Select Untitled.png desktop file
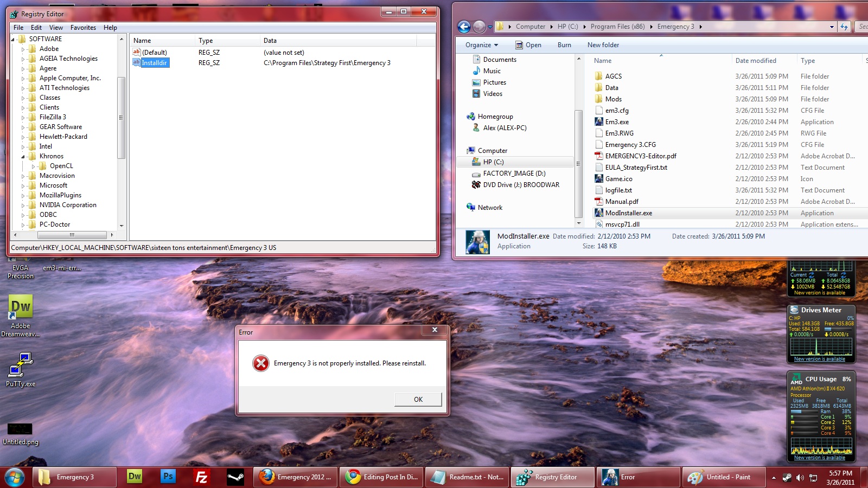The height and width of the screenshot is (488, 868). [21, 434]
